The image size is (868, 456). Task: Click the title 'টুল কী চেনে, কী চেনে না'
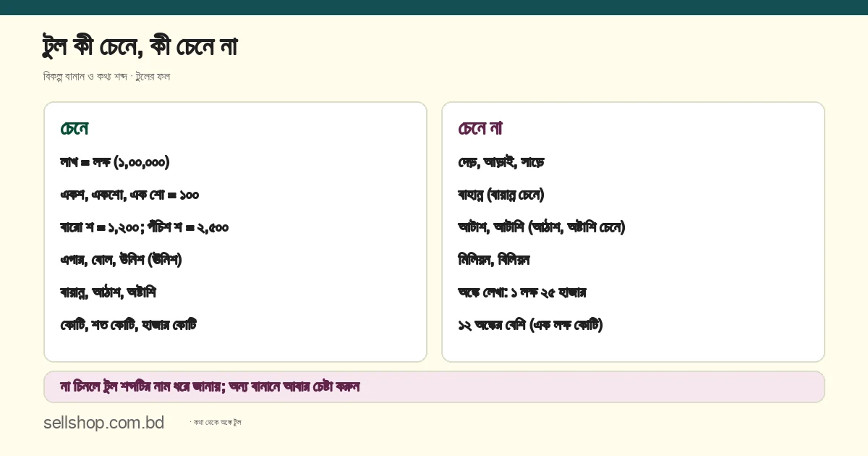[140, 47]
